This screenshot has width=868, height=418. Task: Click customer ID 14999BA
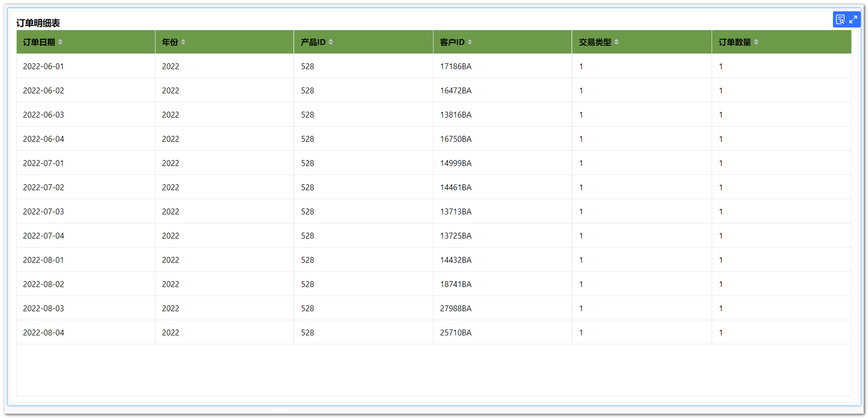[x=455, y=164]
